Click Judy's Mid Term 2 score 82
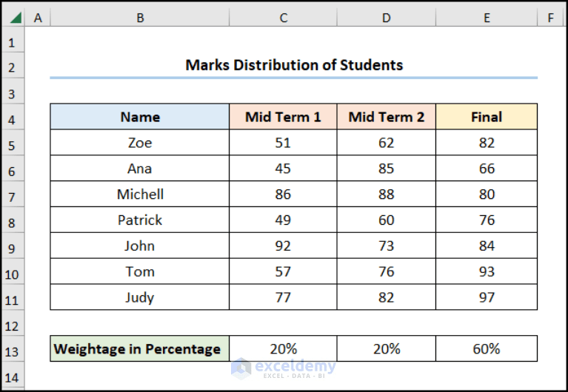 [386, 297]
